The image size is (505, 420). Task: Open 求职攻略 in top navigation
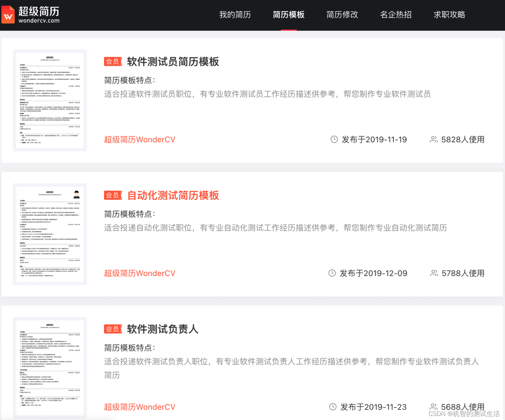pyautogui.click(x=449, y=15)
